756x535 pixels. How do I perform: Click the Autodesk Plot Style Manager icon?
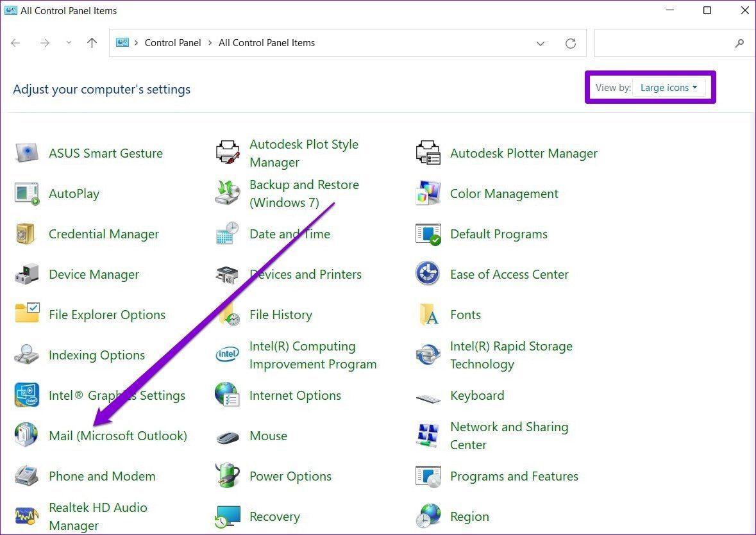click(228, 153)
